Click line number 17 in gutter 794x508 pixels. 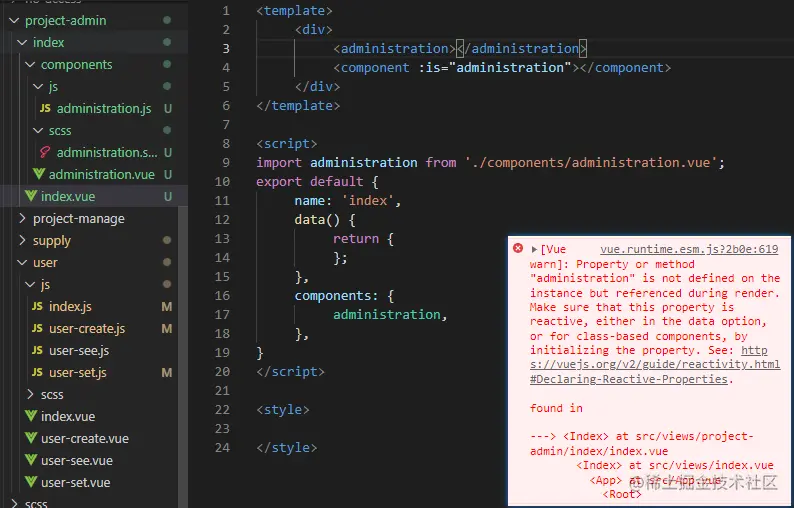coord(222,315)
